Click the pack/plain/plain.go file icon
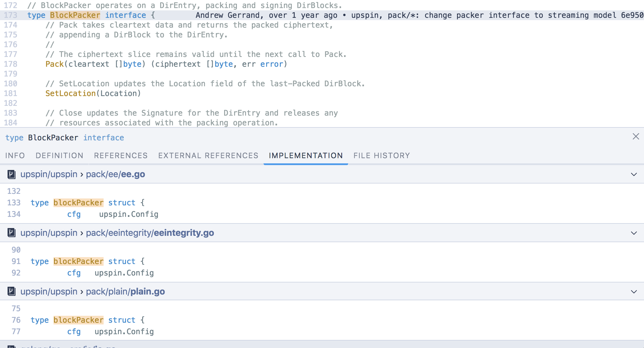644x348 pixels. point(12,291)
